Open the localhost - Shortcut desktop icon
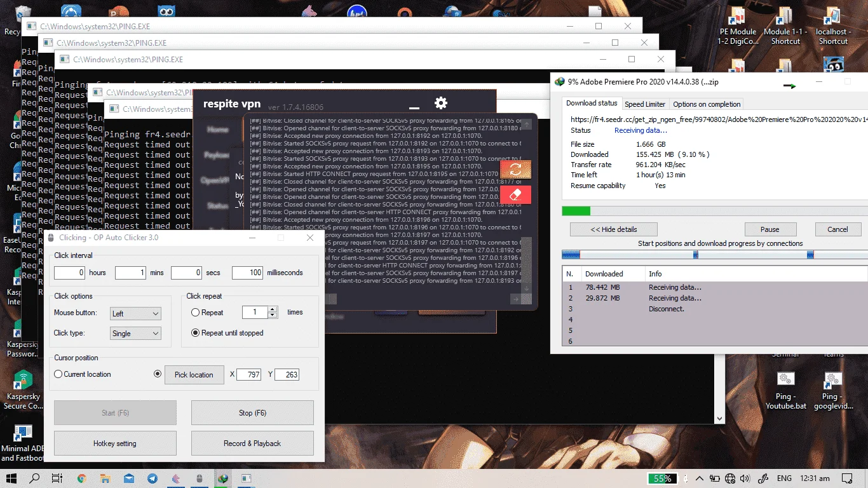The width and height of the screenshot is (868, 488). [x=832, y=27]
